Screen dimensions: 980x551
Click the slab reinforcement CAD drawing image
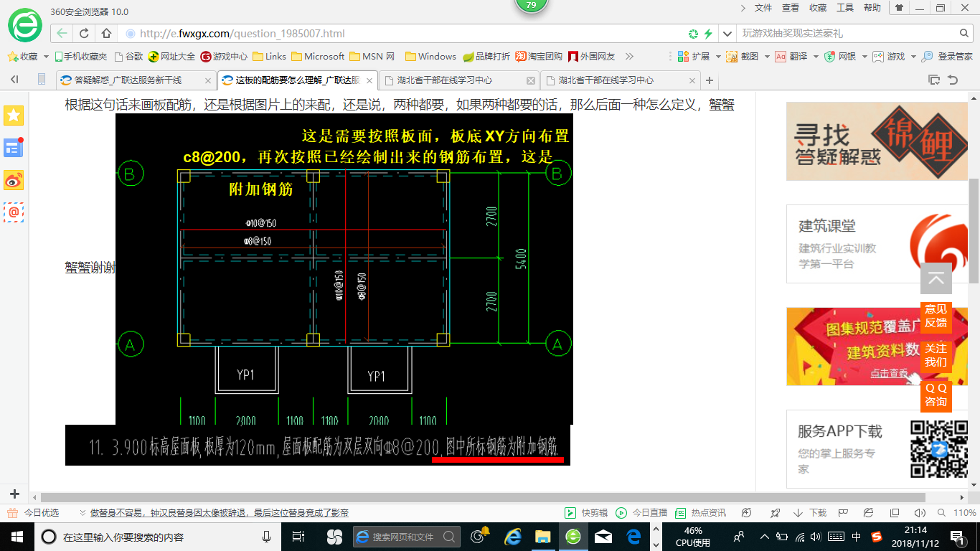(344, 269)
